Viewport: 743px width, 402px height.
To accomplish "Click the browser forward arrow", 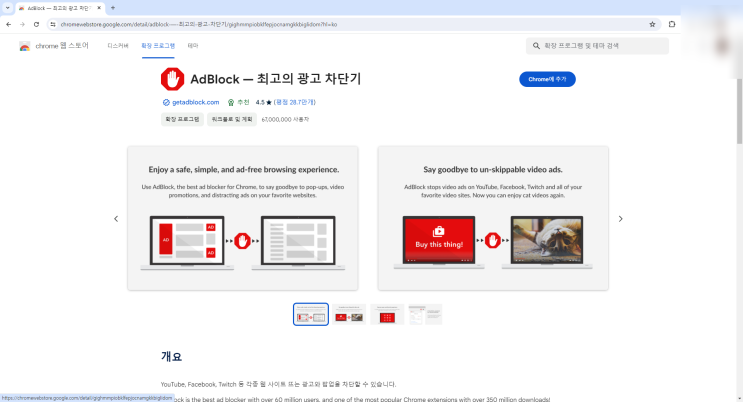I will (x=22, y=24).
